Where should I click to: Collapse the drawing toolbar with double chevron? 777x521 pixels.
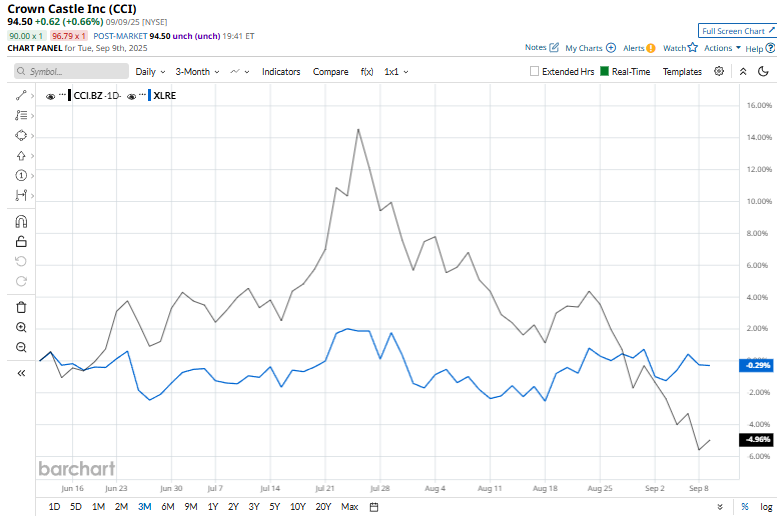[21, 373]
